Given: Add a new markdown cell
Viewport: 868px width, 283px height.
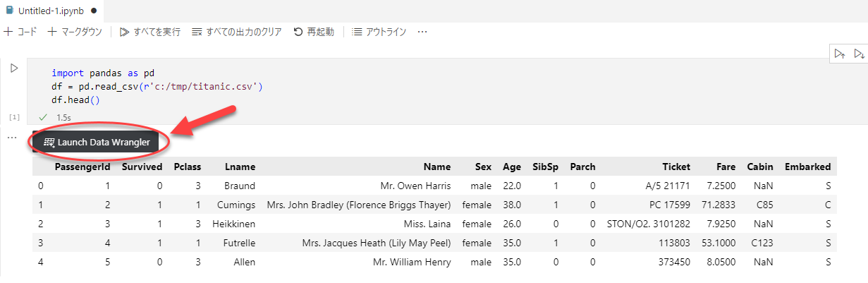Looking at the screenshot, I should [x=75, y=32].
